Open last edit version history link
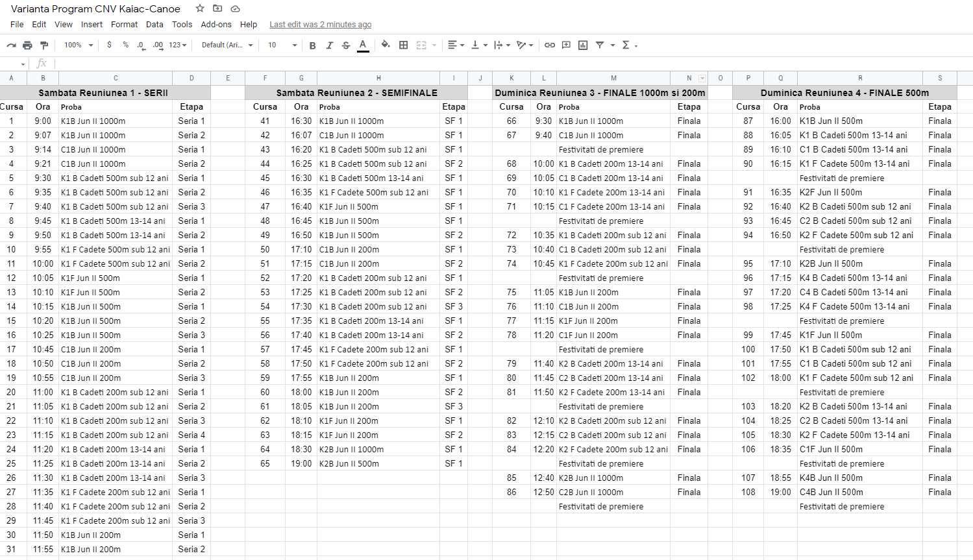Screen dimensions: 973x560 tap(321, 25)
